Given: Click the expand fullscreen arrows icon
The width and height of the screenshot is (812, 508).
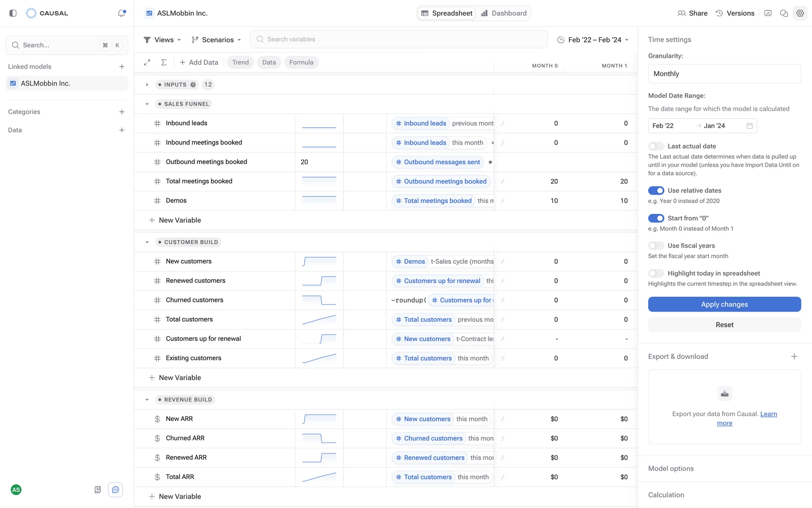Looking at the screenshot, I should pyautogui.click(x=147, y=62).
